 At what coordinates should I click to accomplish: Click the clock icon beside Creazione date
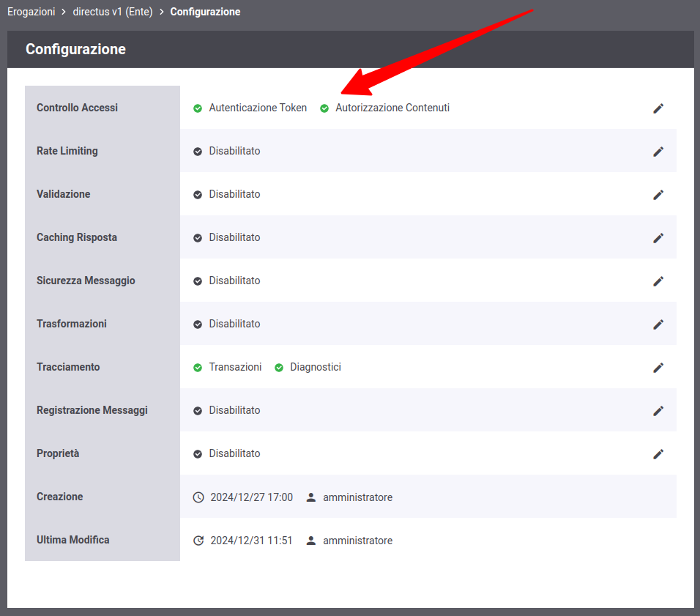click(x=198, y=497)
